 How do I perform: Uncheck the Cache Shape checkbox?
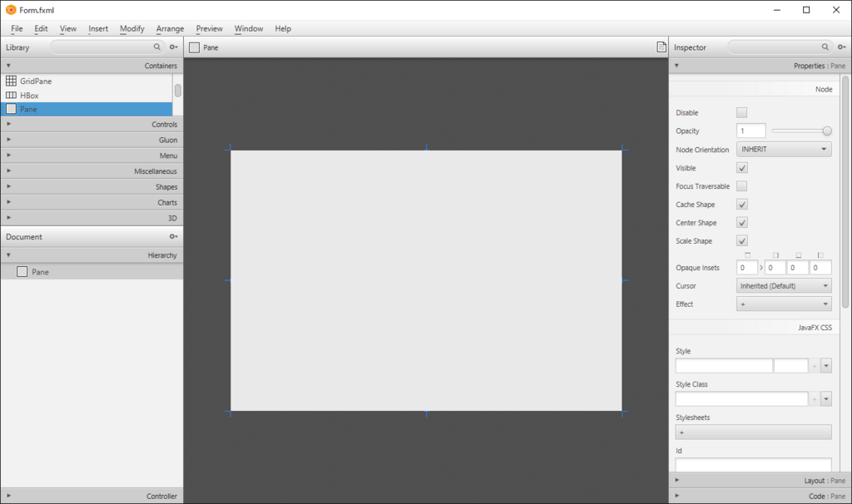(741, 205)
